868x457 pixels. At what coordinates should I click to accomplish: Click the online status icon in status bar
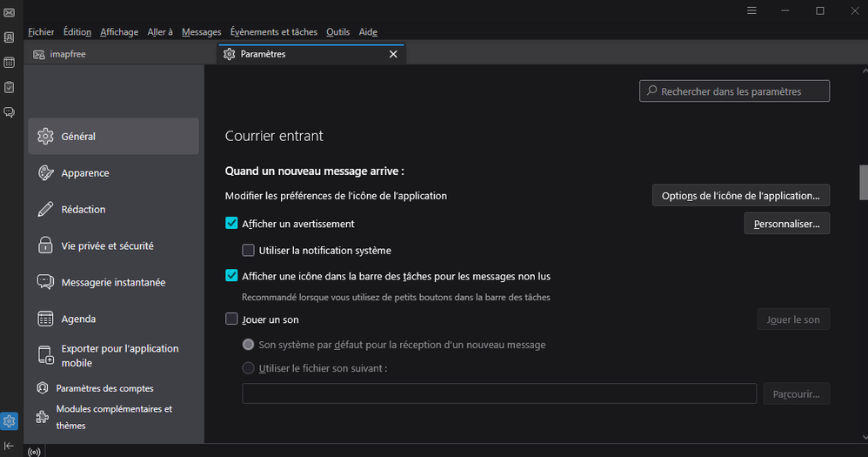[34, 451]
